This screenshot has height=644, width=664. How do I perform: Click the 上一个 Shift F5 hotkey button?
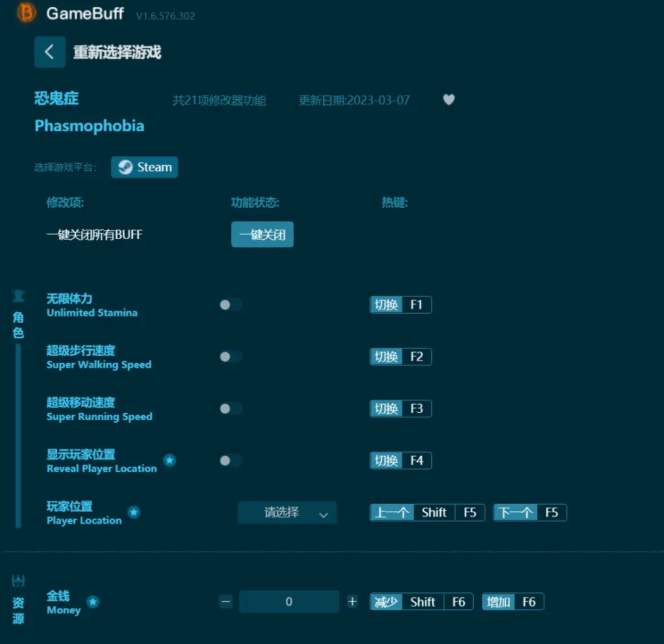(x=427, y=512)
